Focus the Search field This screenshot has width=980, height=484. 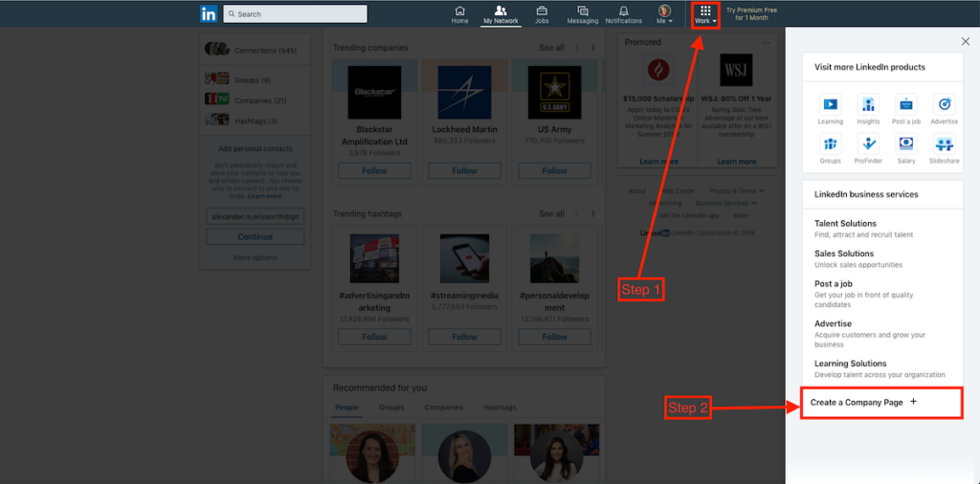point(295,13)
